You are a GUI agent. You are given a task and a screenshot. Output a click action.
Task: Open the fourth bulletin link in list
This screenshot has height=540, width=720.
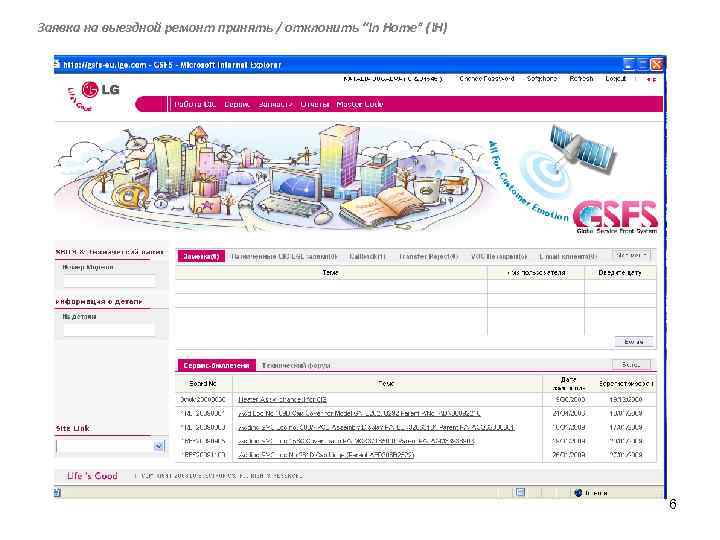[x=356, y=441]
